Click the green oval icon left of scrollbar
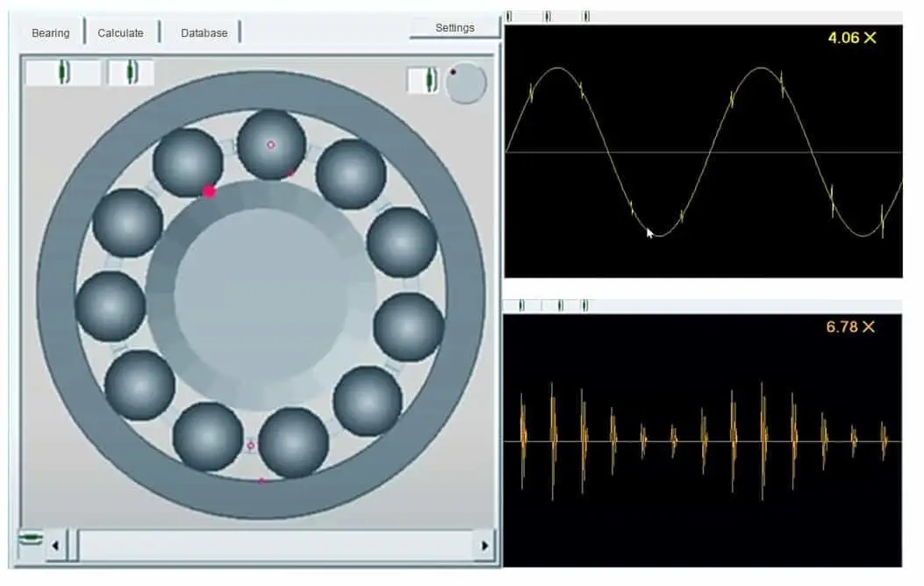This screenshot has width=924, height=586. point(30,538)
